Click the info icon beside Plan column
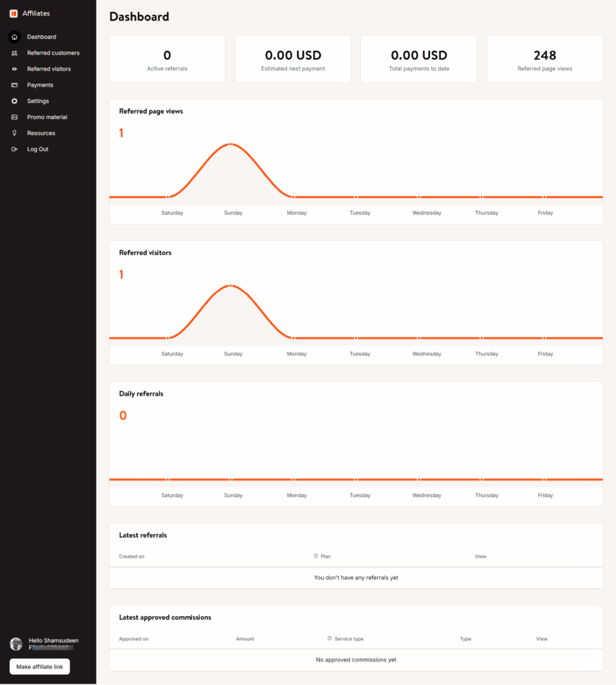Viewport: 616px width, 685px height. [x=314, y=556]
